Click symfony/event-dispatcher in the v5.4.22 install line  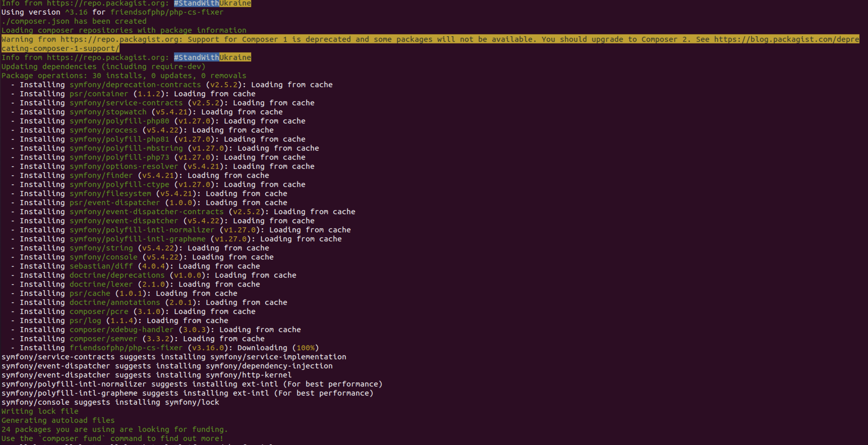[124, 221]
